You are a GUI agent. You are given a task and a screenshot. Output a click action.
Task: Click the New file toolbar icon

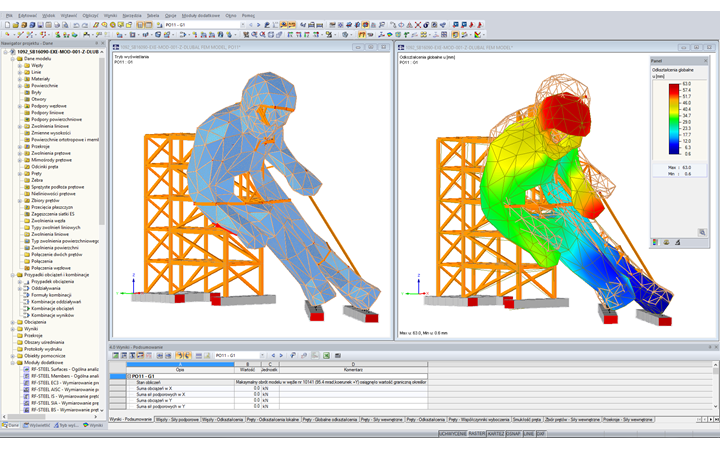point(7,25)
